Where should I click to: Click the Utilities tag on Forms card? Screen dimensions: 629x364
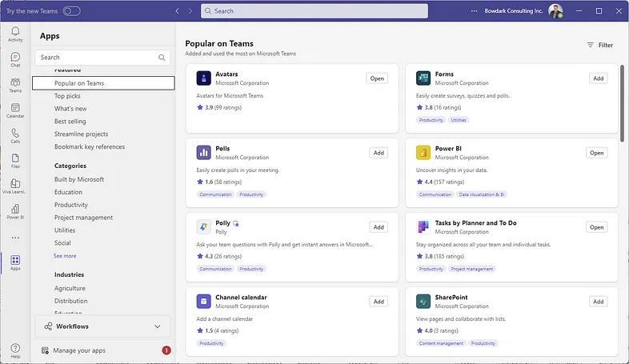(459, 120)
